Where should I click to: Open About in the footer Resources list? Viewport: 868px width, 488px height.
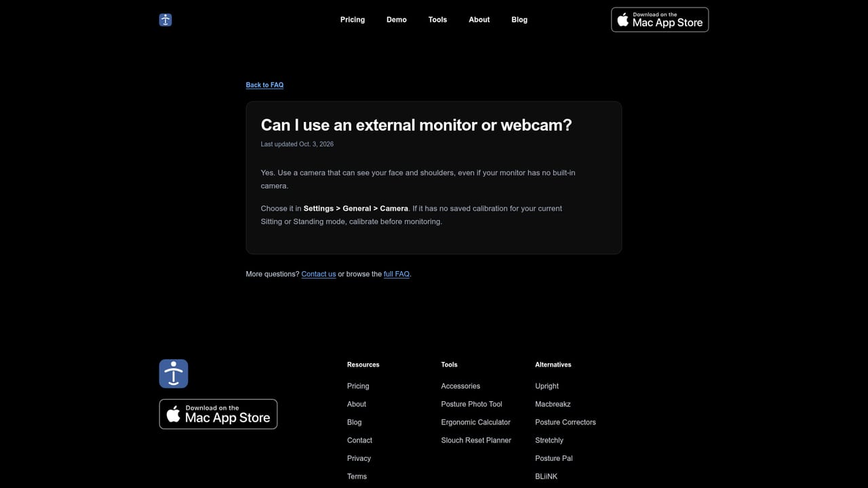click(x=357, y=404)
